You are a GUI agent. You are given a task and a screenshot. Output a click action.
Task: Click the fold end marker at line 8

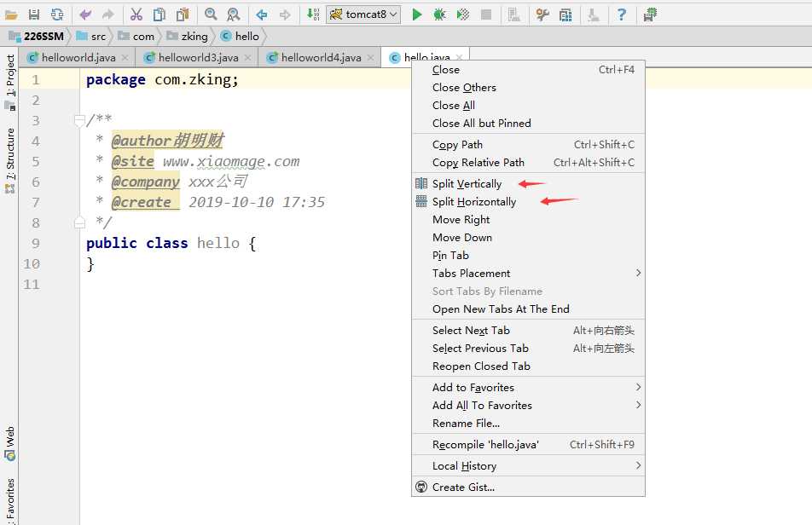[x=79, y=223]
